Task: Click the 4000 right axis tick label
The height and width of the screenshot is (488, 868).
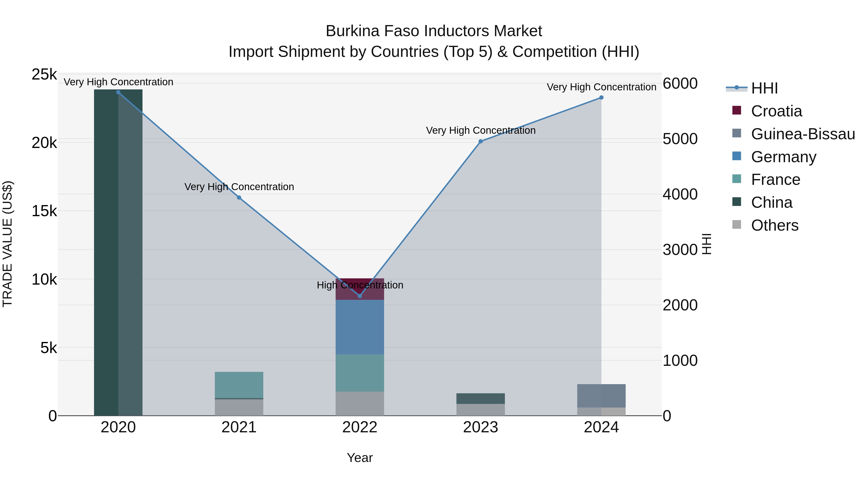Action: point(680,194)
